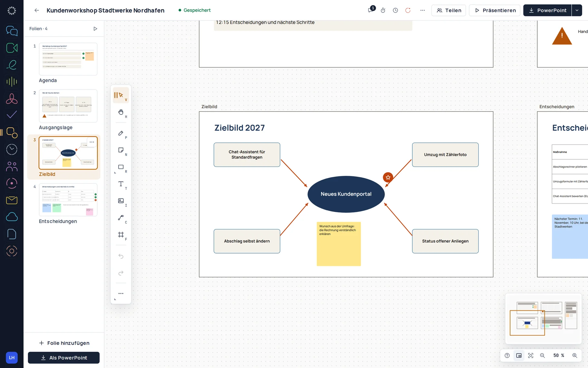Open chat in the left sidebar
The width and height of the screenshot is (588, 368).
12,31
